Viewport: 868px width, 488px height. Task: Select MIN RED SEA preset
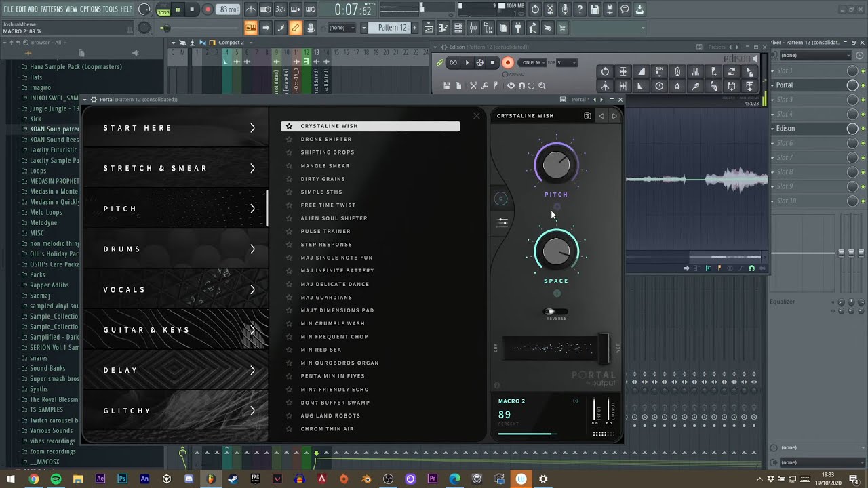click(321, 350)
